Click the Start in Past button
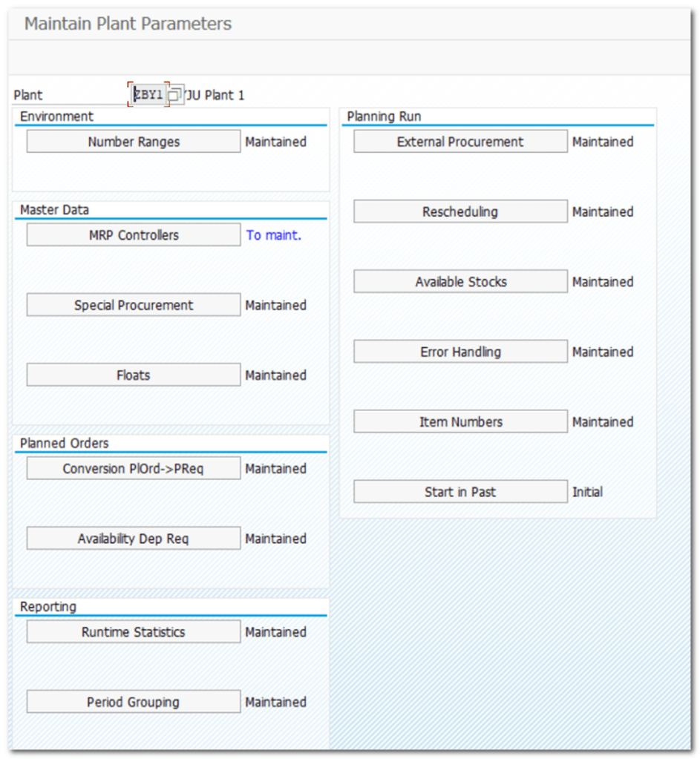 (460, 492)
